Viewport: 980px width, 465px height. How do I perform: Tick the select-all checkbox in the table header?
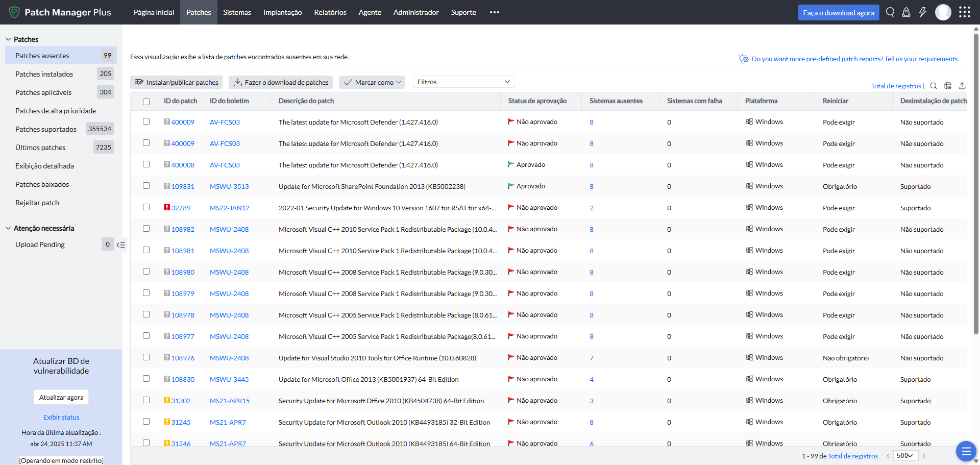146,102
